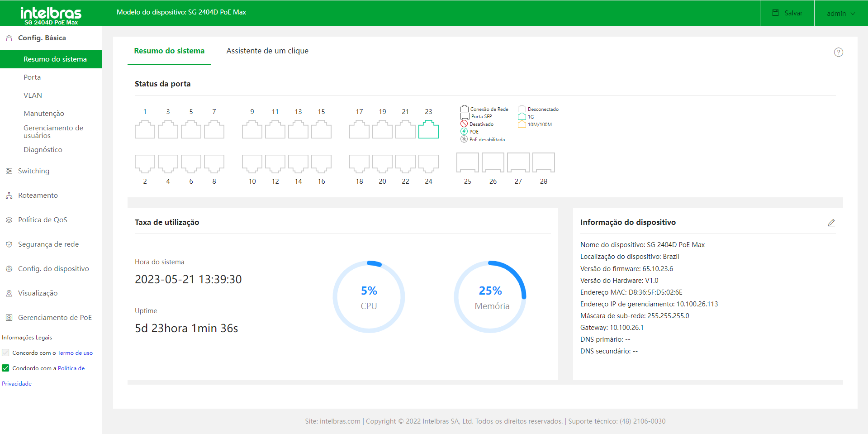The height and width of the screenshot is (434, 868).
Task: Click the port 24 icon
Action: (428, 163)
